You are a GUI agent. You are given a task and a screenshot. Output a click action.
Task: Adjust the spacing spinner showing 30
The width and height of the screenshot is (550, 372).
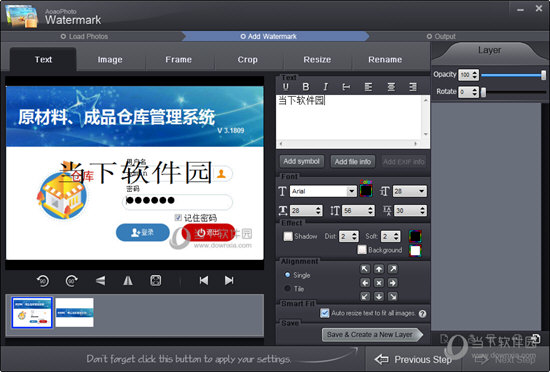coord(410,210)
